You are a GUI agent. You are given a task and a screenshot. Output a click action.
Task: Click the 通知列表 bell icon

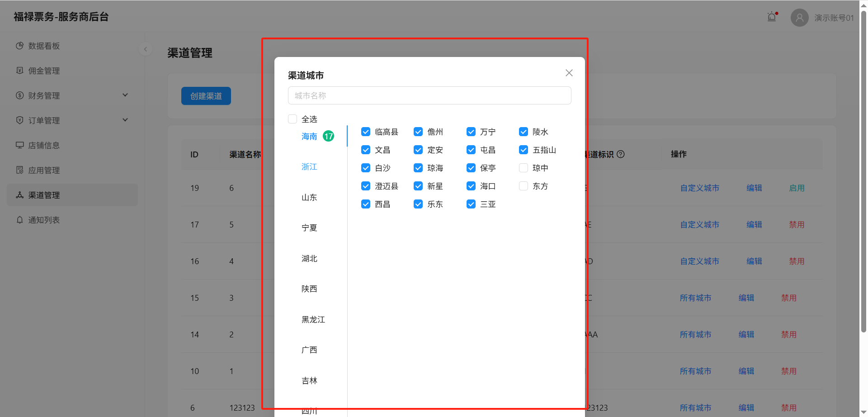(19, 220)
